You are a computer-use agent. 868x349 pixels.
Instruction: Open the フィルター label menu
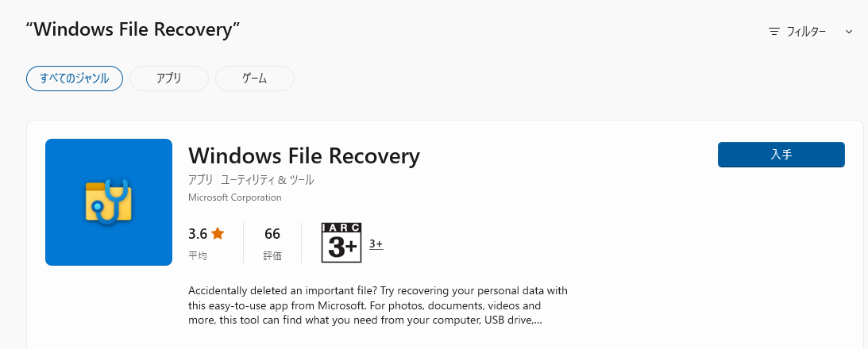click(806, 32)
